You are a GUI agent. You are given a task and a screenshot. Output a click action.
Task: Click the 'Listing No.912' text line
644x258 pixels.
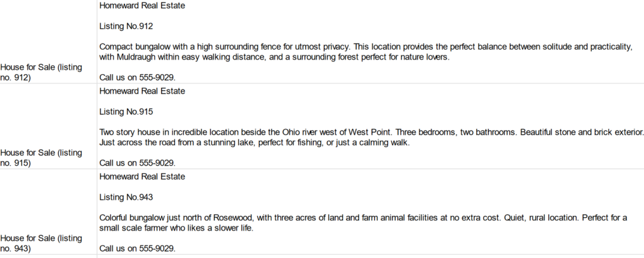(x=126, y=26)
